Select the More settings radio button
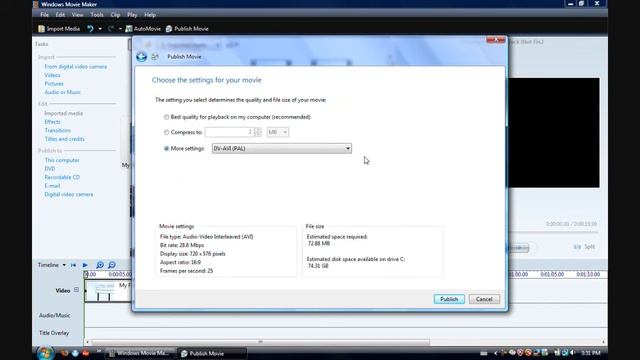The width and height of the screenshot is (640, 360). 166,149
